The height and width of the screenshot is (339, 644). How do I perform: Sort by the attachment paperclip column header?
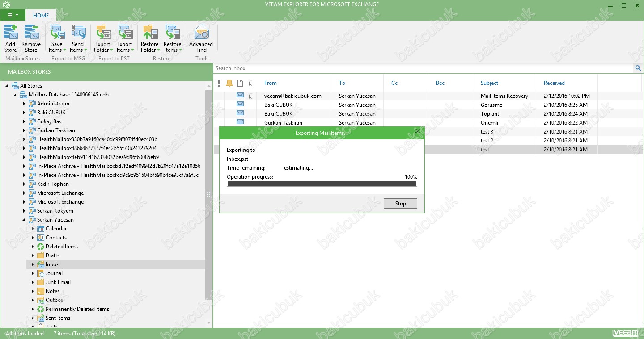tap(251, 83)
